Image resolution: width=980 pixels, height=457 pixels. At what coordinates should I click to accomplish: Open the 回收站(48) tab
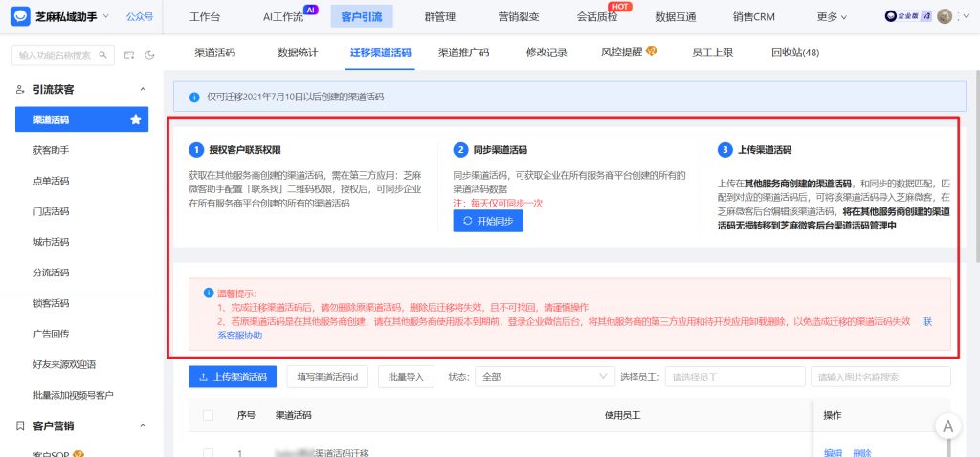(795, 53)
